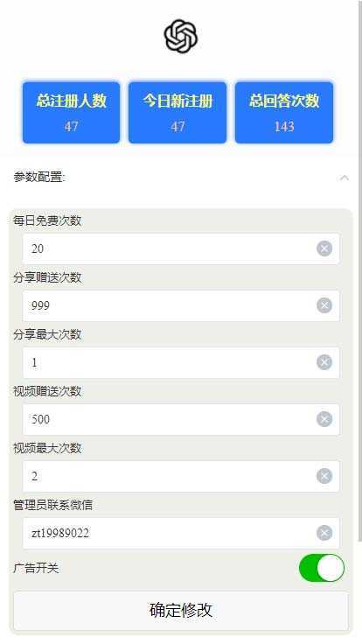Focus the 管理员联系微信 input zt19989022
This screenshot has width=362, height=644.
(x=181, y=533)
